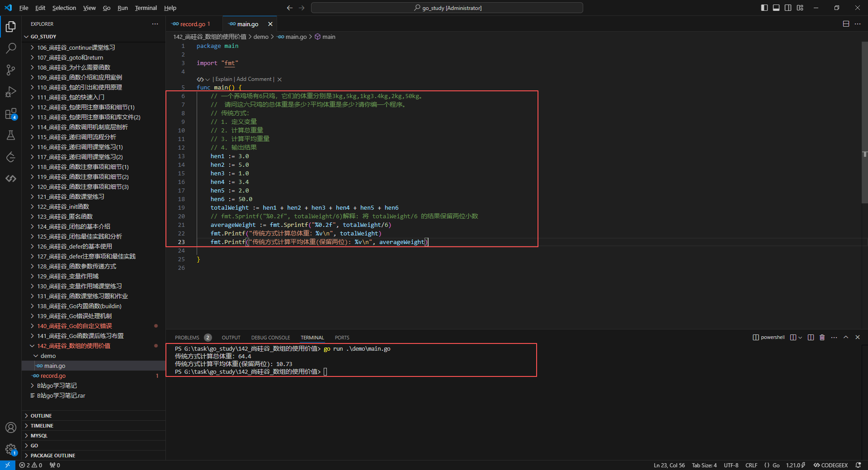The height and width of the screenshot is (470, 868).
Task: Split the editor with the layout icon
Action: coord(846,24)
